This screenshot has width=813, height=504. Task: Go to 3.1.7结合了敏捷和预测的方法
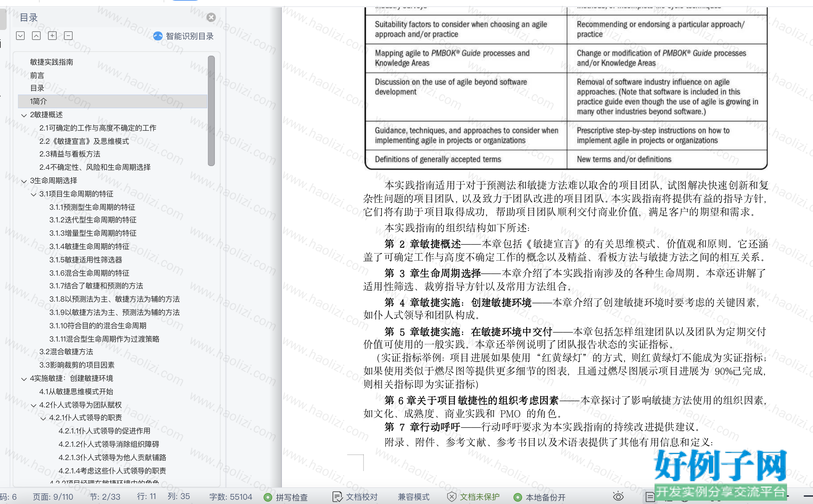[x=96, y=286]
